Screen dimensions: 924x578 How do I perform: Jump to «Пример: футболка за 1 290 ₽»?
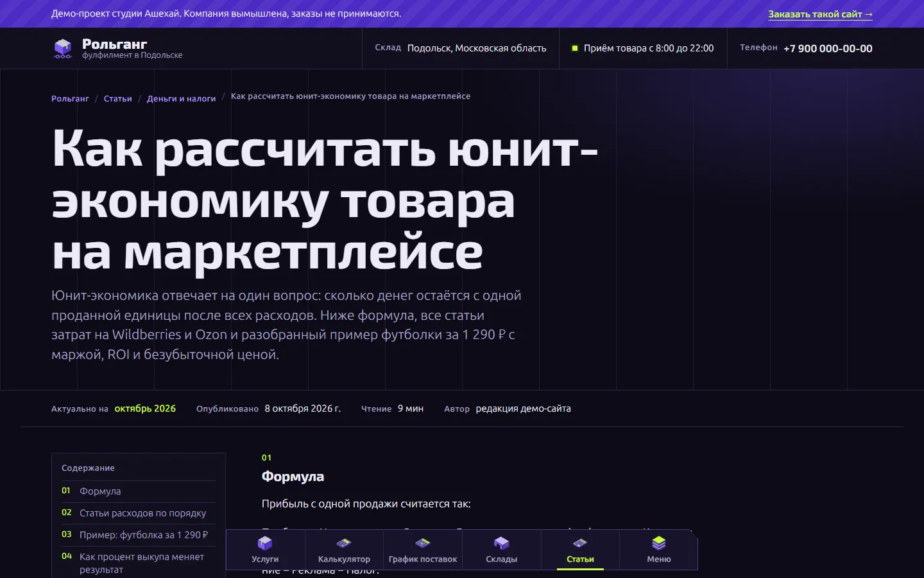(x=139, y=535)
